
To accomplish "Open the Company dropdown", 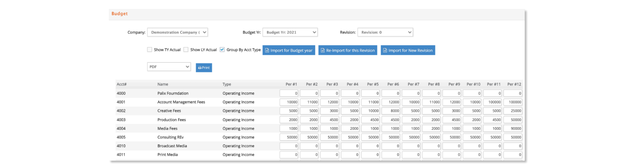I will pos(177,32).
